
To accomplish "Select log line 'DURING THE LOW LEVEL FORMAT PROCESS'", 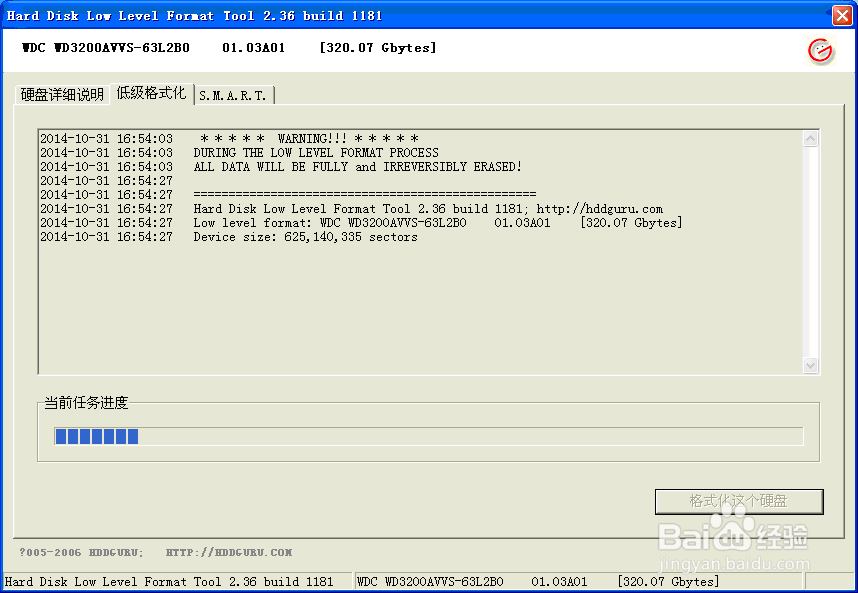I will pos(239,153).
